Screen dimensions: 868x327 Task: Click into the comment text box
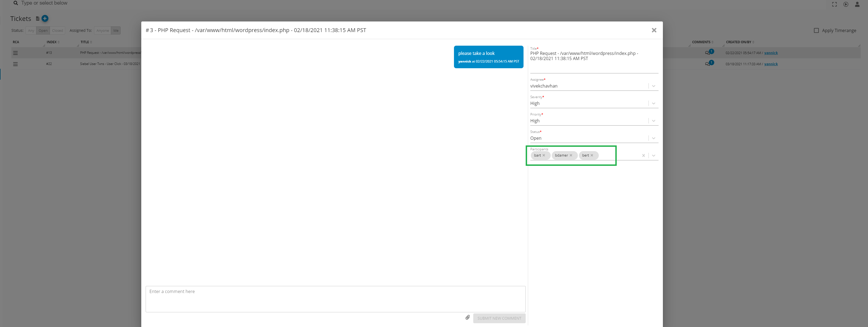(335, 299)
